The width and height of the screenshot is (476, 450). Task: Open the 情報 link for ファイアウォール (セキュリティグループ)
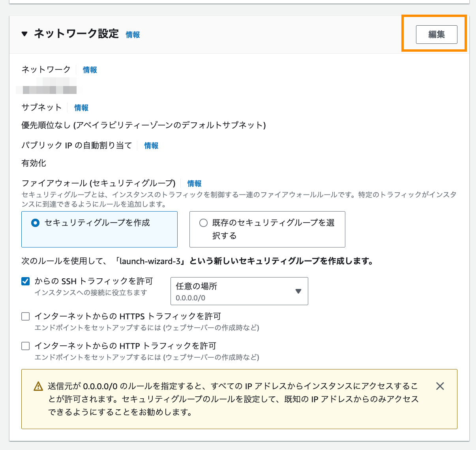click(x=194, y=184)
